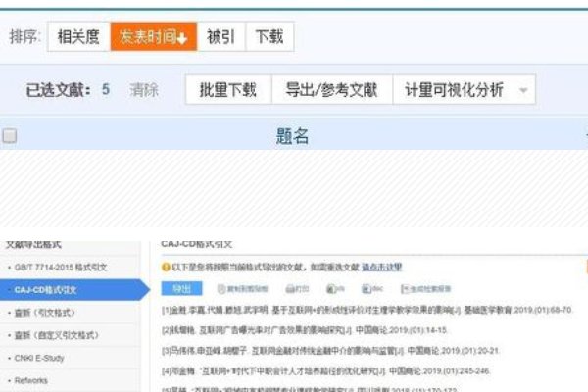This screenshot has width=588, height=392.
Task: Open 导出/参考文献 export page
Action: click(331, 89)
